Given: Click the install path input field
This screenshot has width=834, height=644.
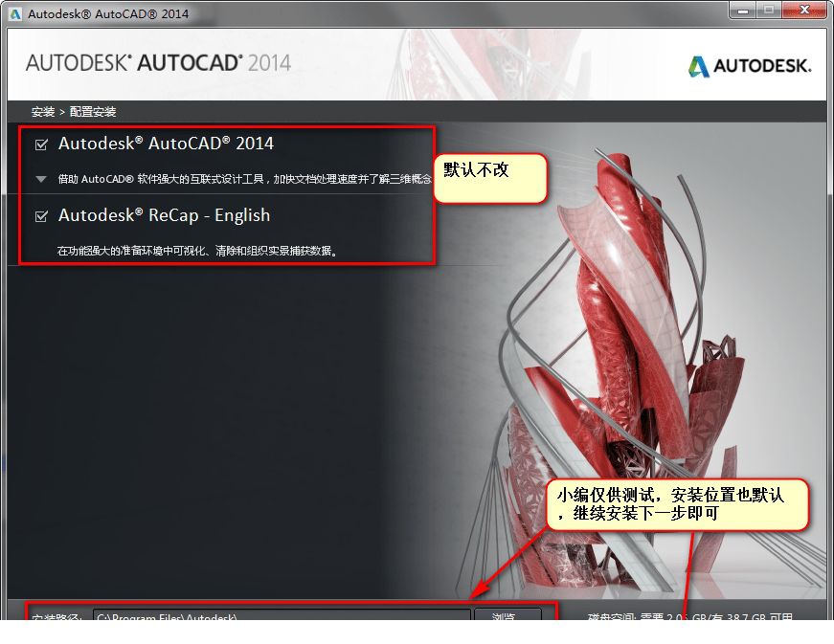Looking at the screenshot, I should coord(282,615).
